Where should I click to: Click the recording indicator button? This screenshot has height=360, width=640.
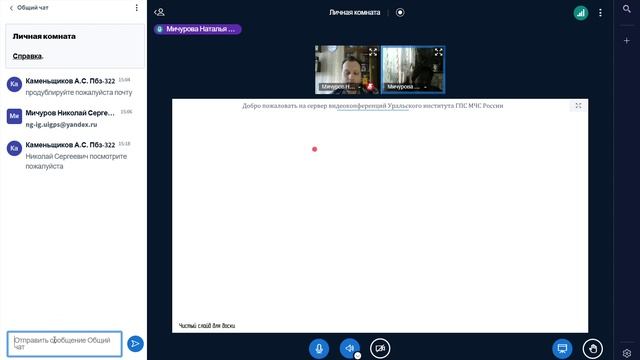(x=400, y=12)
